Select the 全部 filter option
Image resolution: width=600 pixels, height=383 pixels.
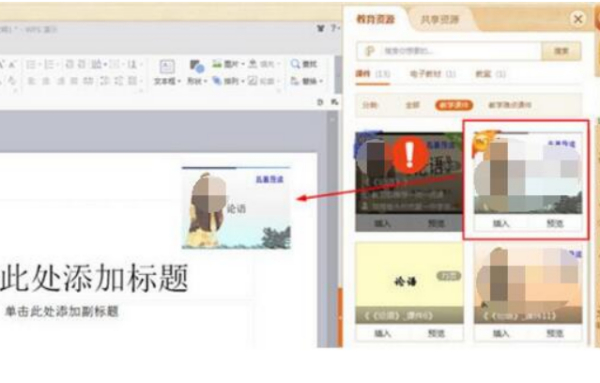[412, 105]
